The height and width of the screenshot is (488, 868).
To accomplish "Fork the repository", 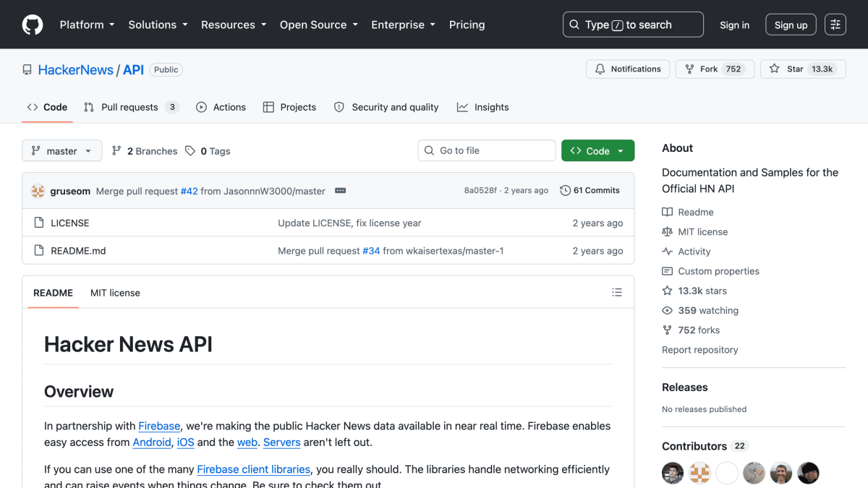I will [714, 69].
